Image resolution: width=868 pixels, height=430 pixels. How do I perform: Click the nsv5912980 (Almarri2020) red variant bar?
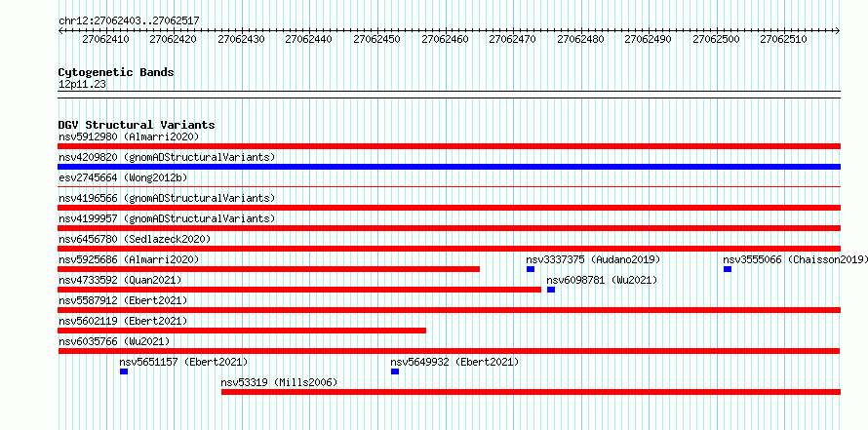pos(449,146)
